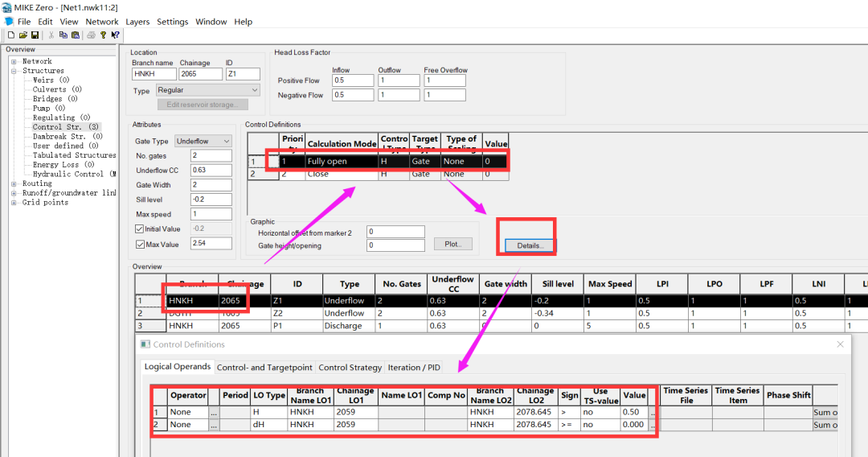Click the MIKE Zero app icon in title bar
This screenshot has height=457, width=868.
[x=6, y=7]
